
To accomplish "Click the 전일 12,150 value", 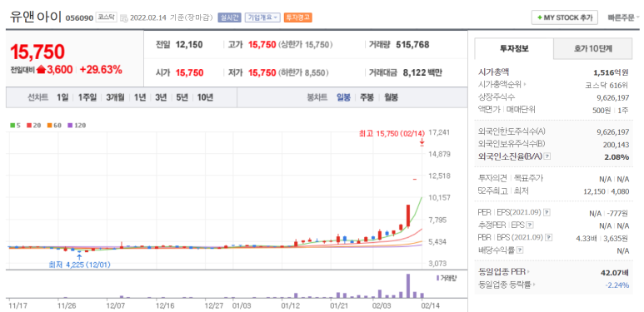I will tap(189, 45).
